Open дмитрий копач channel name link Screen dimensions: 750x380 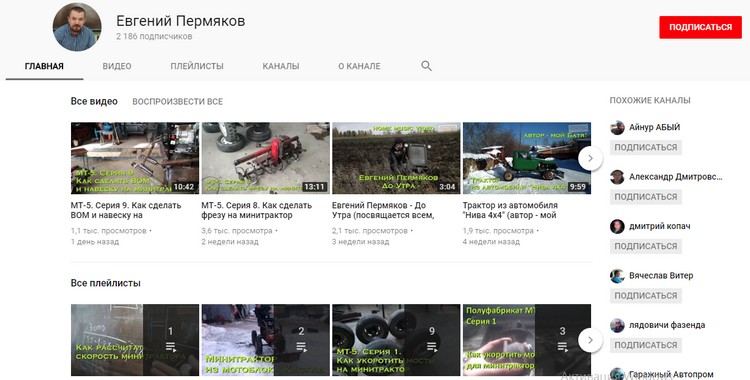click(x=660, y=226)
